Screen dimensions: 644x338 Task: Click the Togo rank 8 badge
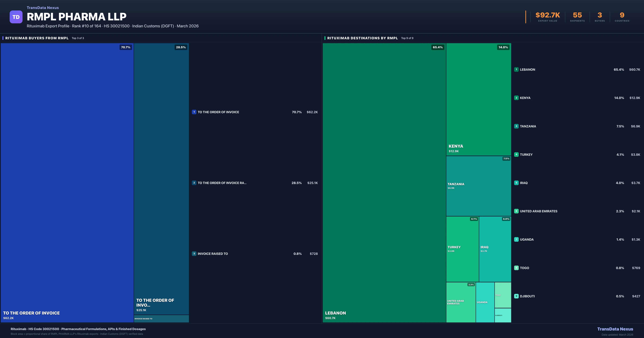(x=516, y=268)
